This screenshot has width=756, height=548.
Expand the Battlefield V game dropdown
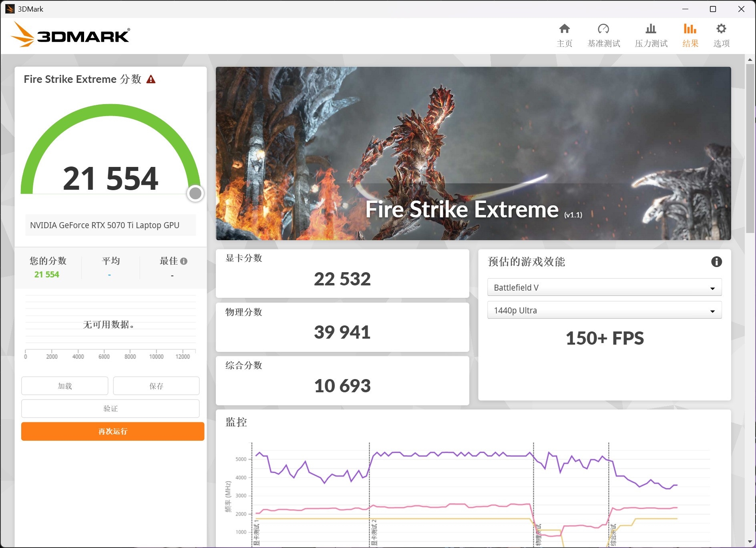(x=604, y=287)
